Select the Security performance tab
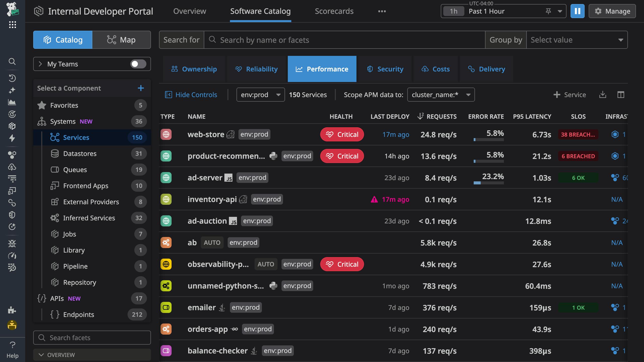This screenshot has width=644, height=362. point(385,69)
